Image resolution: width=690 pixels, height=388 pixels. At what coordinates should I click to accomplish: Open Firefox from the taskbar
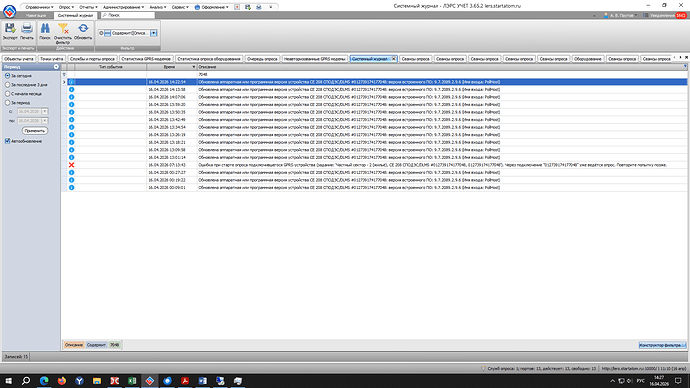point(62,381)
